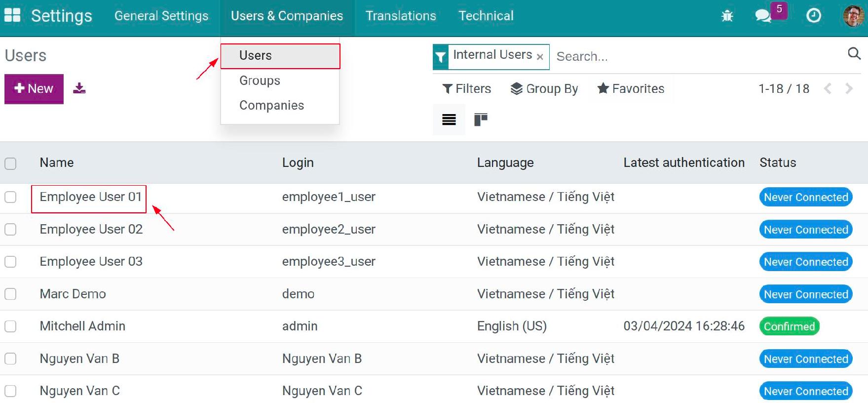The height and width of the screenshot is (403, 868).
Task: Check the Employee User 01 row checkbox
Action: click(10, 197)
